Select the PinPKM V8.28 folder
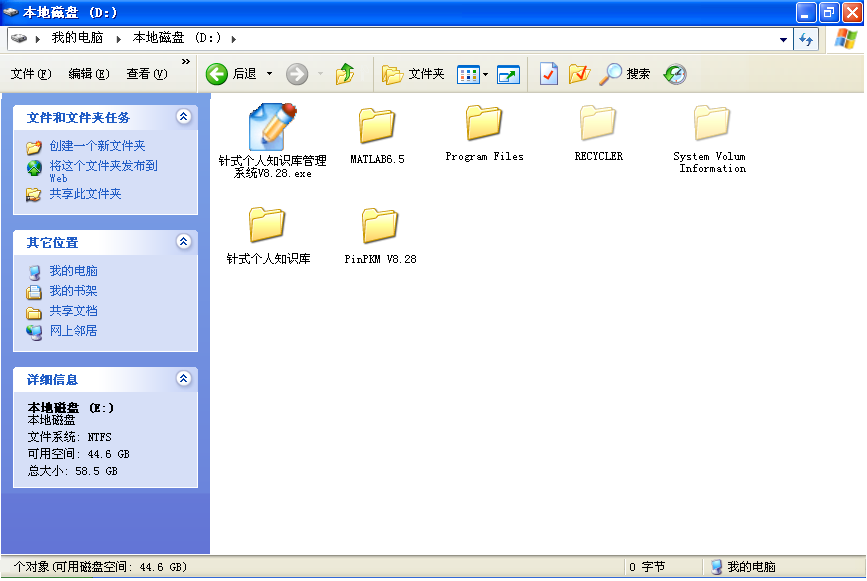 (x=380, y=226)
